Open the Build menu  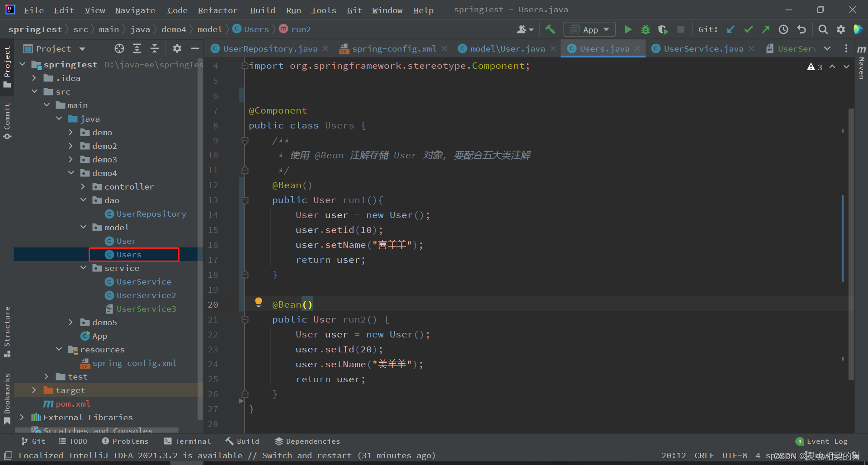point(263,10)
